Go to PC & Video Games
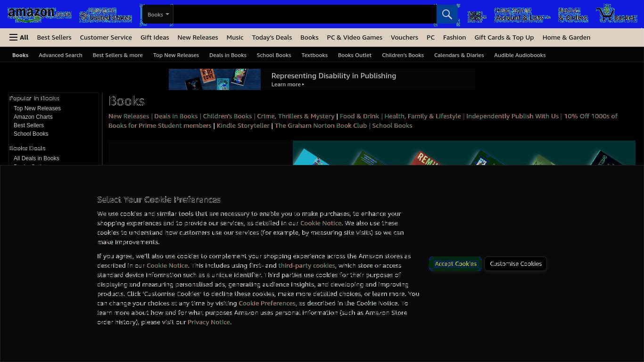The image size is (644, 362). (355, 37)
